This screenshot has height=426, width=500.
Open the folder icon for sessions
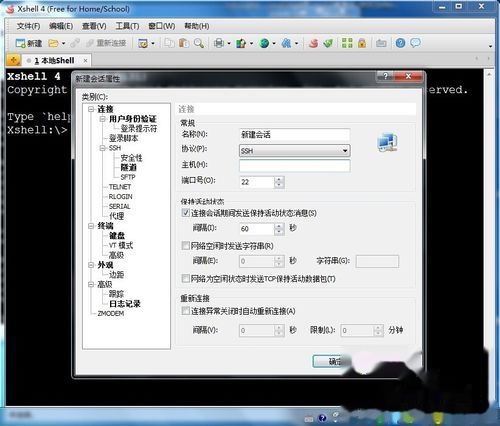53,43
